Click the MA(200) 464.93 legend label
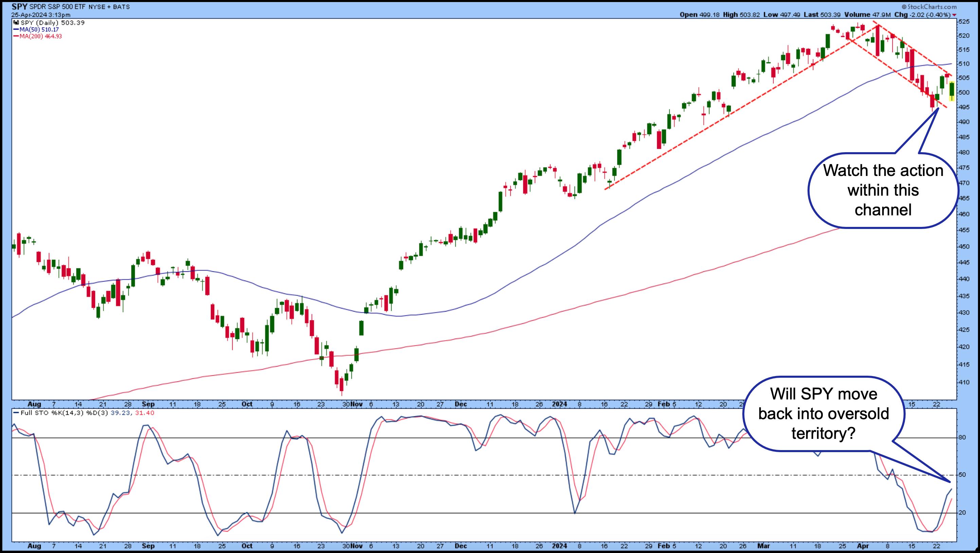The width and height of the screenshot is (980, 553). (40, 36)
